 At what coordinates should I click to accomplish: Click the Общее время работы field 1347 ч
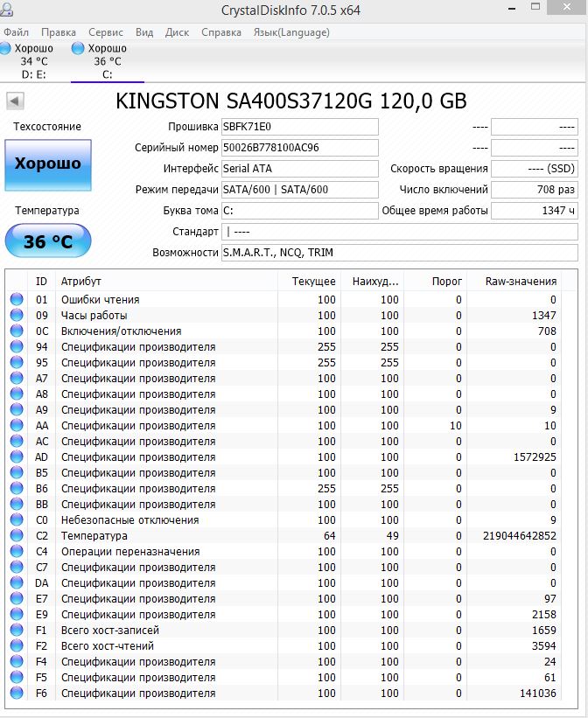point(534,211)
